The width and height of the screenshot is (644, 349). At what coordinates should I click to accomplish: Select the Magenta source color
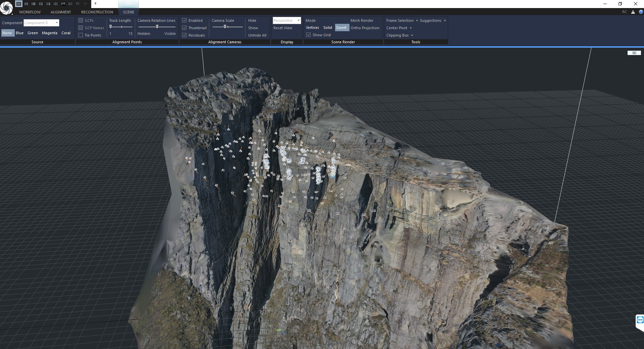(x=50, y=33)
